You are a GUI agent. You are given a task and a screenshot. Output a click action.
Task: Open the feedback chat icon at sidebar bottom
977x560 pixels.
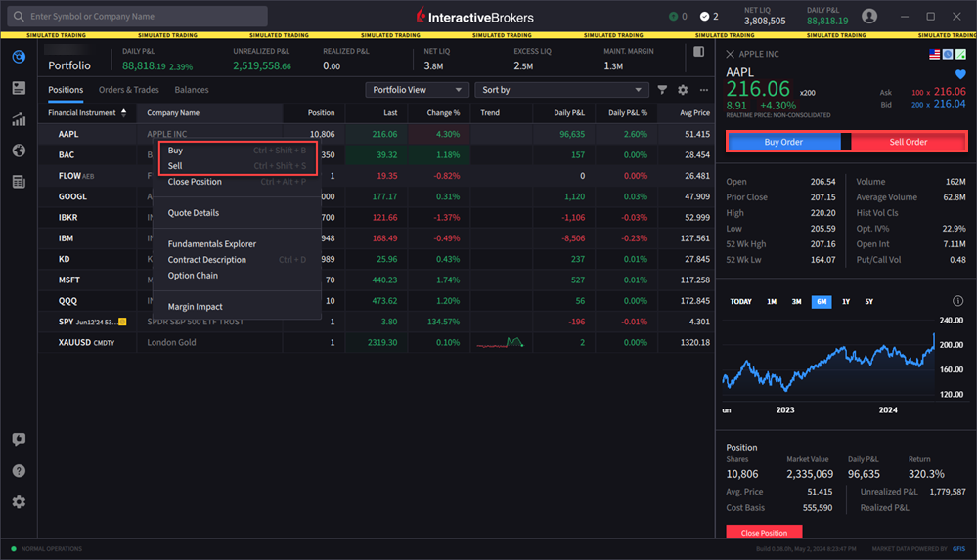coord(19,439)
